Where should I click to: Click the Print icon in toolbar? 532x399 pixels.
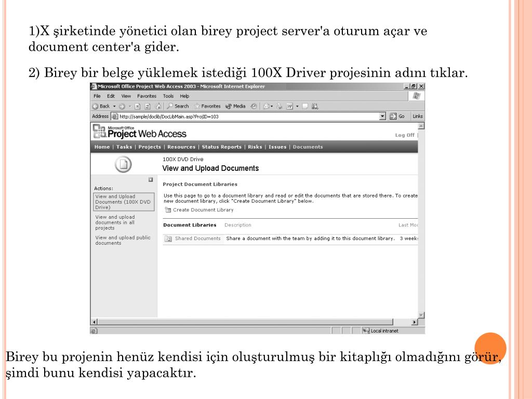click(279, 106)
